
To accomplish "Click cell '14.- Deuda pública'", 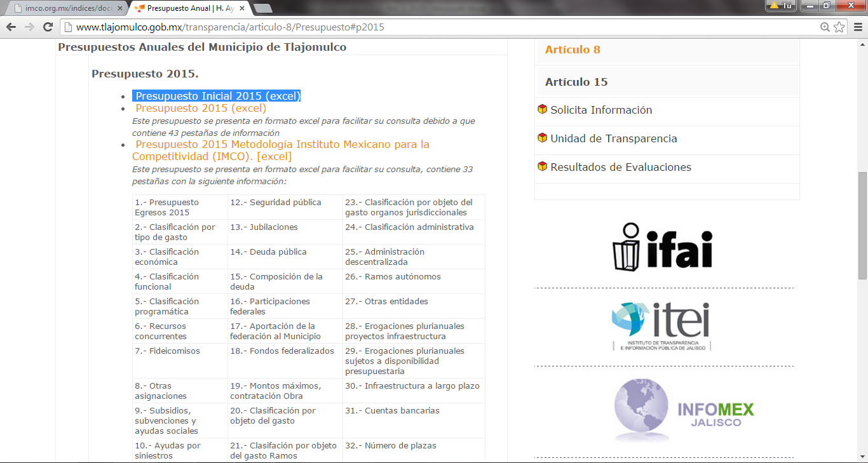I will click(285, 257).
